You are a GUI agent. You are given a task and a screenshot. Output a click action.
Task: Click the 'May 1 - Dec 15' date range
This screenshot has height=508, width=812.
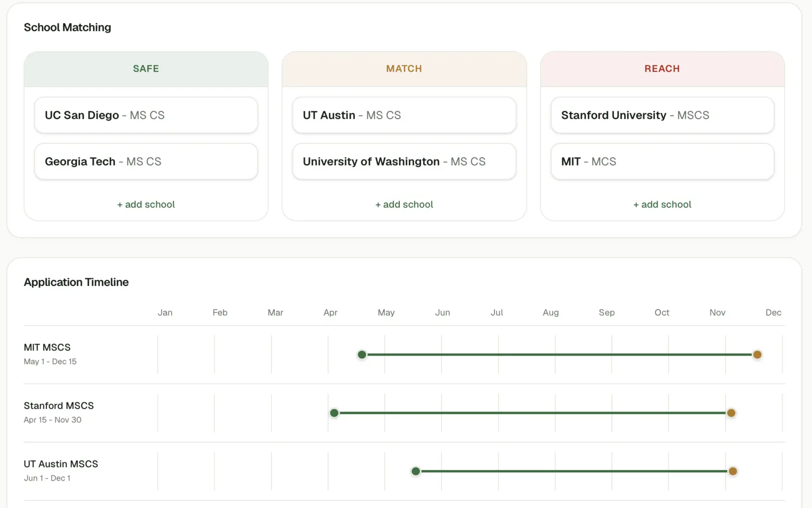click(50, 362)
